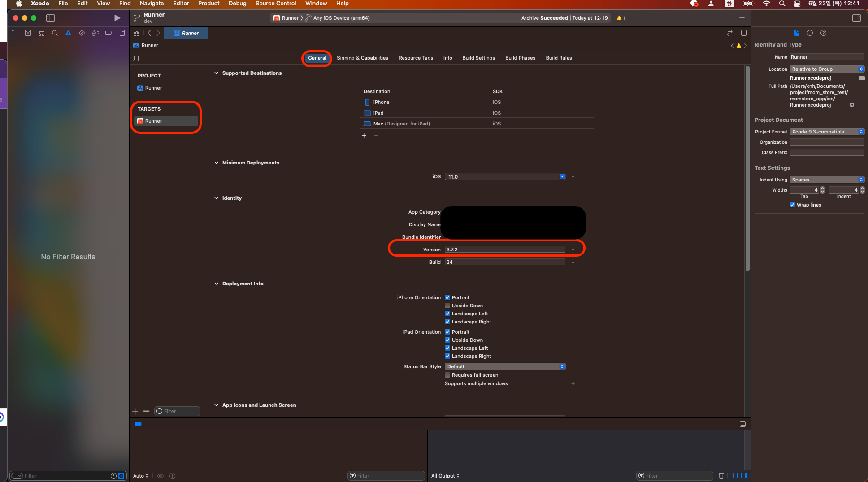Open the Breakpoint navigator
The image size is (868, 482).
click(108, 33)
